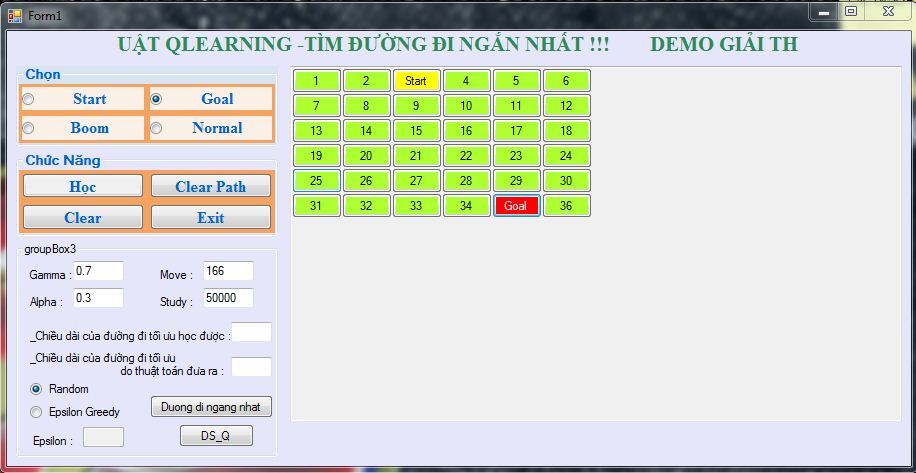Viewport: 916px width, 473px height.
Task: Click the Học button
Action: [x=83, y=186]
